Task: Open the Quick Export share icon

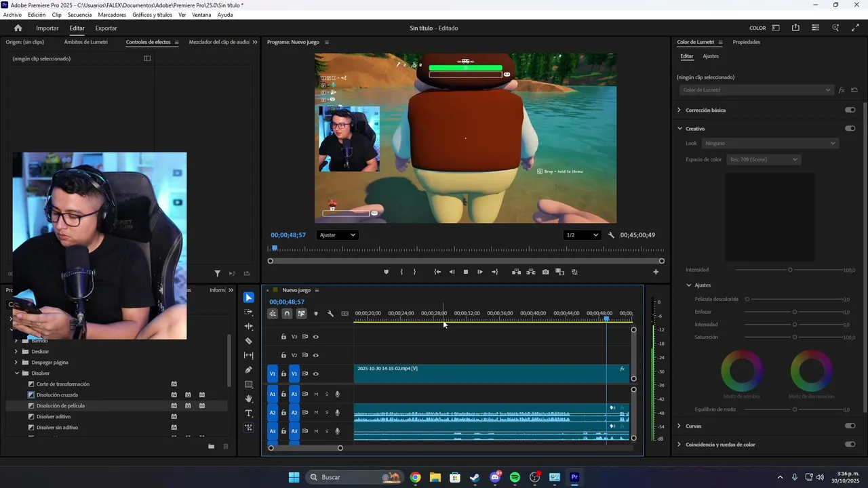Action: [x=795, y=28]
